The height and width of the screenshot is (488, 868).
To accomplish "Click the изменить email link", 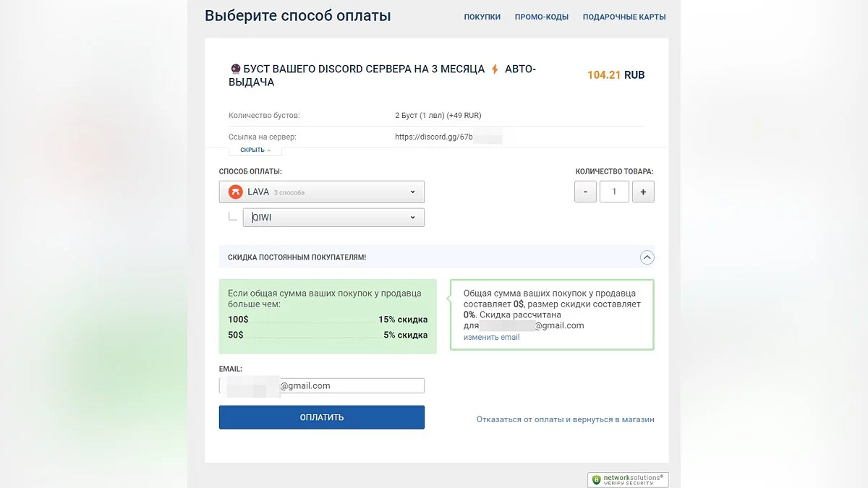I will (491, 338).
